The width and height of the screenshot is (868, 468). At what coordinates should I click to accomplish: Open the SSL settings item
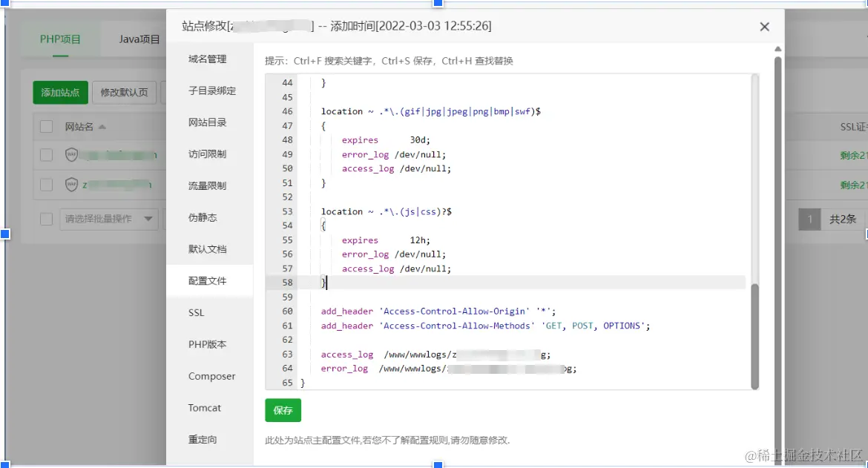(196, 312)
